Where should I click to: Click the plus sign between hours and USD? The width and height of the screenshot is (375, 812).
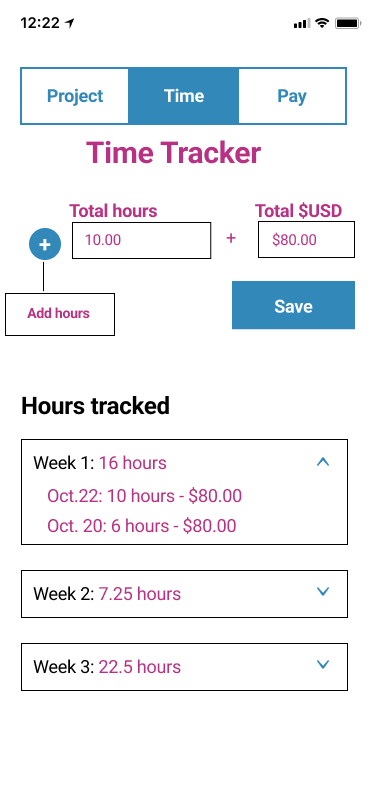(231, 238)
